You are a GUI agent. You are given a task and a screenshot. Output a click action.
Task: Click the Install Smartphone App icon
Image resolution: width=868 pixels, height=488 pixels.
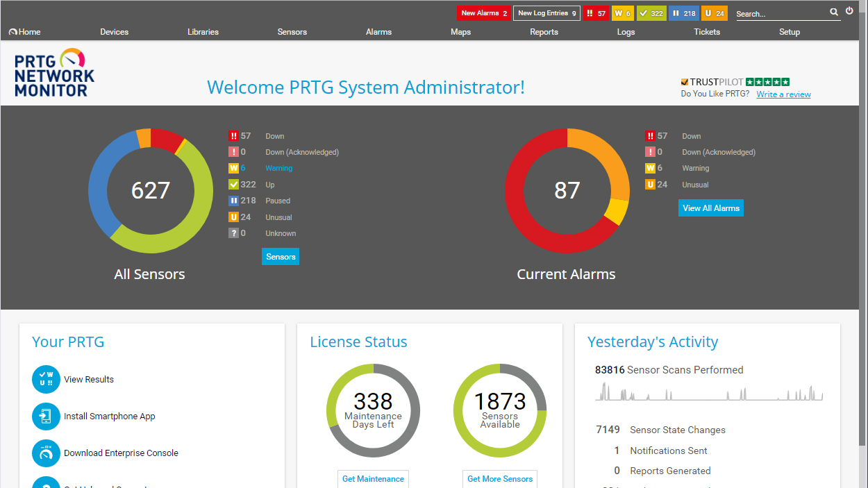tap(47, 417)
